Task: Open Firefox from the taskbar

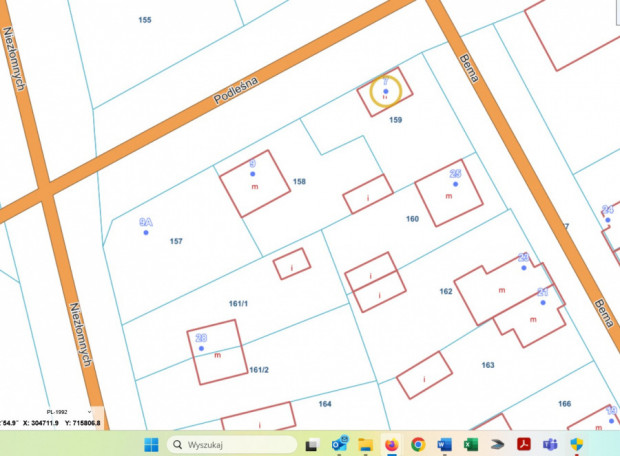Action: (x=391, y=444)
